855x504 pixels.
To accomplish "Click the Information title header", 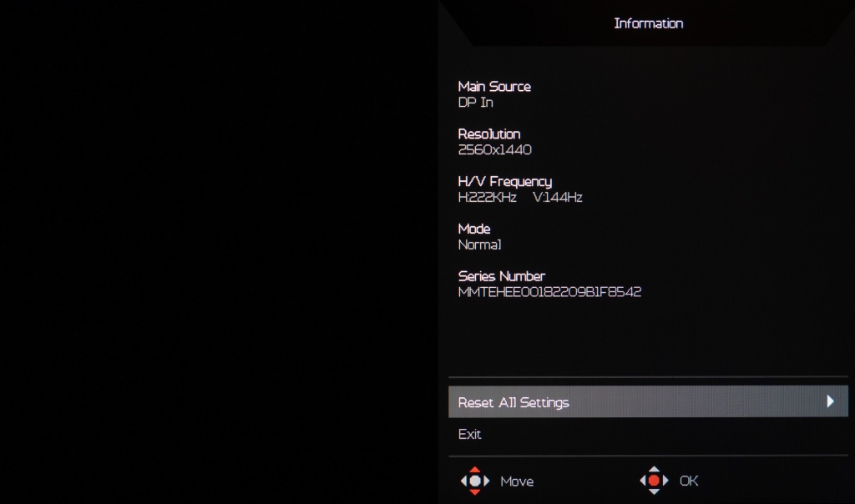I will (648, 23).
